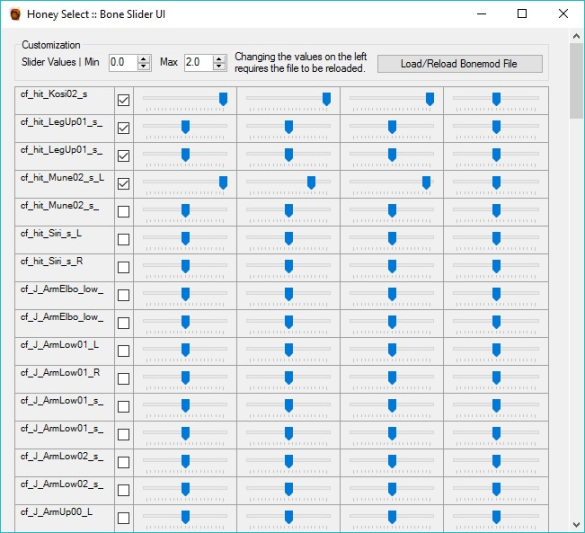Increase the Min slider value with up arrow
Screen dimensions: 585x533
point(144,59)
